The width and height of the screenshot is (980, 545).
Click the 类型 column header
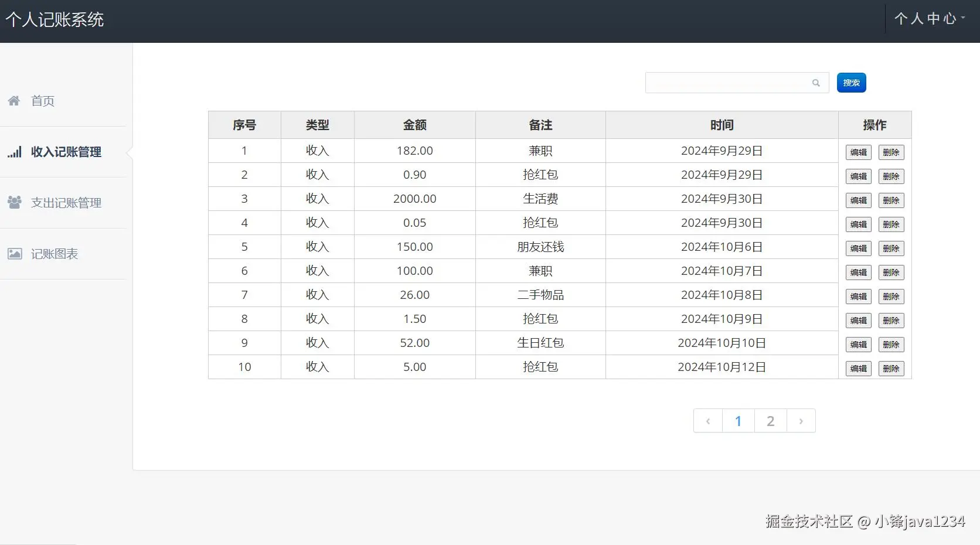(318, 125)
